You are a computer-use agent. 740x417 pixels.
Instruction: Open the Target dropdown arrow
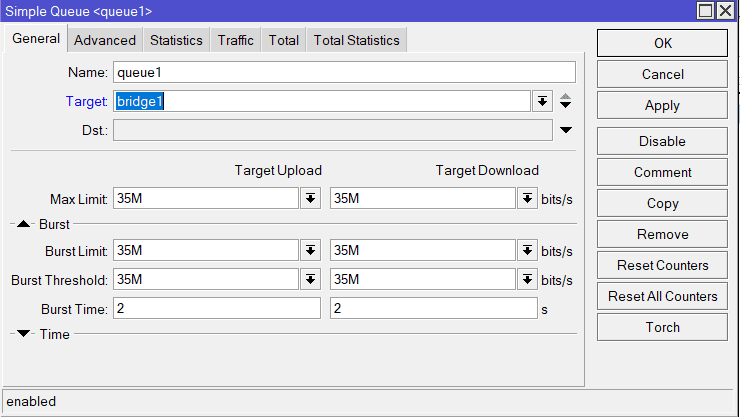click(x=541, y=101)
